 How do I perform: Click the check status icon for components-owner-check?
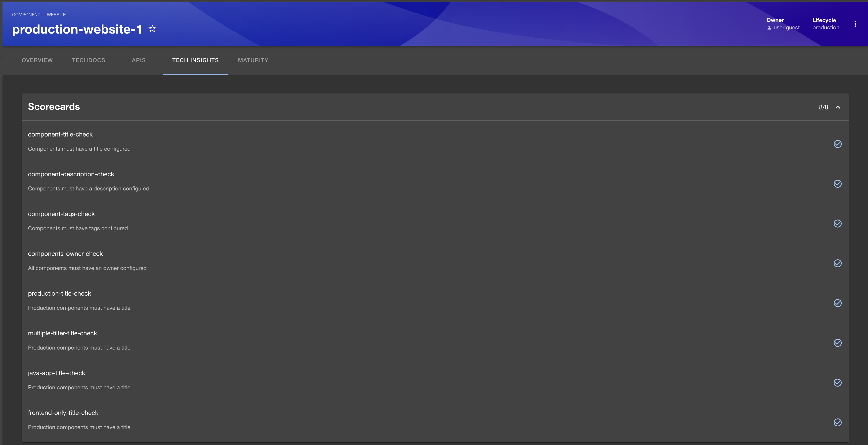point(838,263)
